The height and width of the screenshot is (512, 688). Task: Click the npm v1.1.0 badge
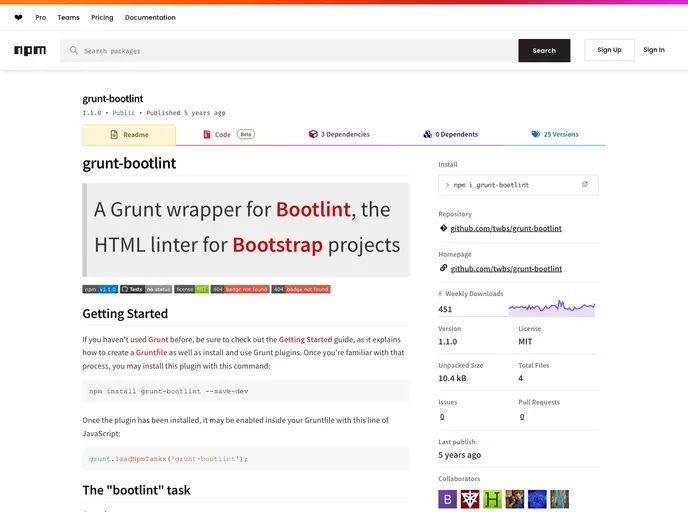[100, 289]
